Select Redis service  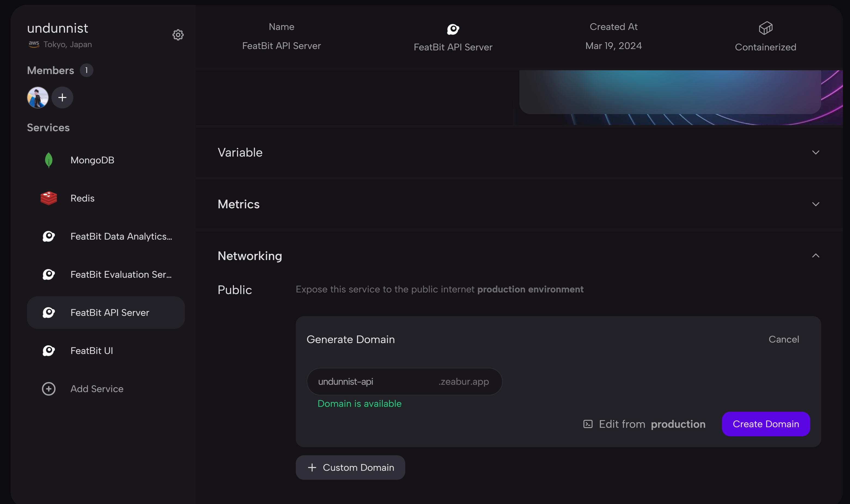[x=106, y=198]
